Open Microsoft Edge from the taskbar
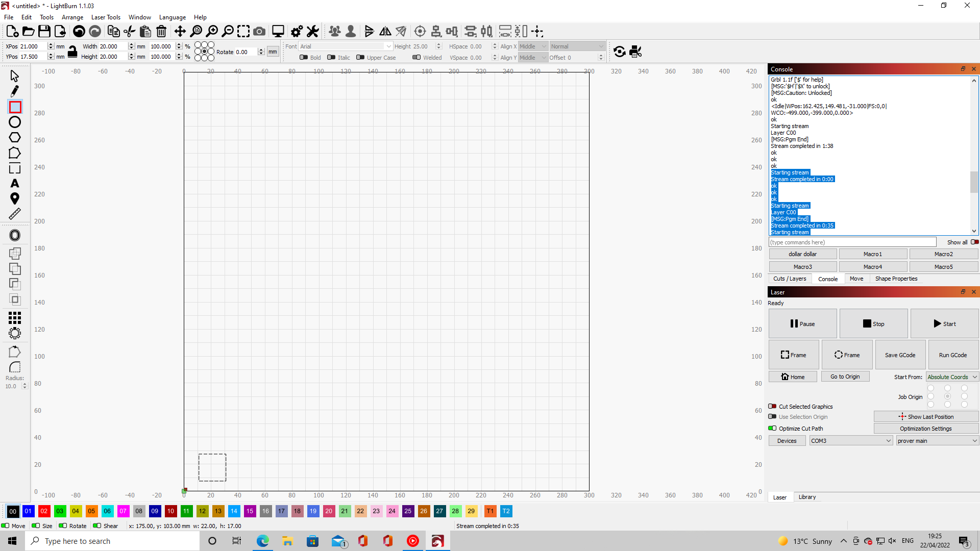980x551 pixels. point(262,541)
